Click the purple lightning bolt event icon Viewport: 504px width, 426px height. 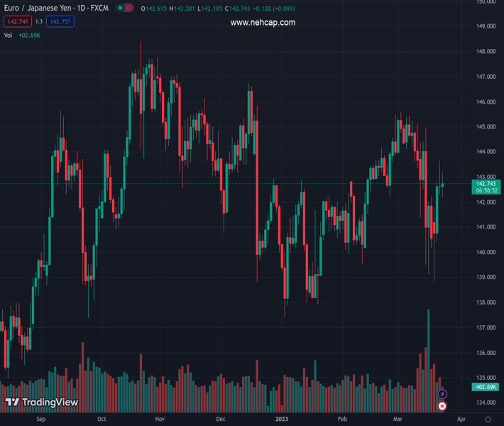coord(442,394)
